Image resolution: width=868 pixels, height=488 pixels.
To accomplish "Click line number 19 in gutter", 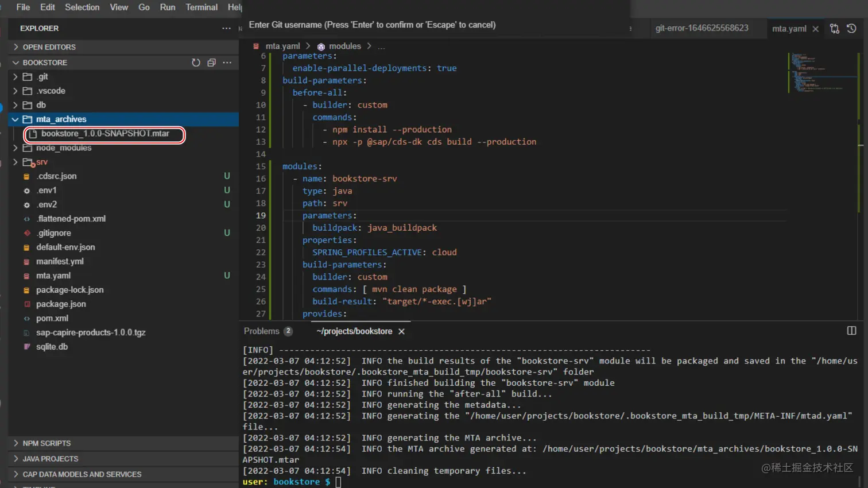I will pos(261,215).
